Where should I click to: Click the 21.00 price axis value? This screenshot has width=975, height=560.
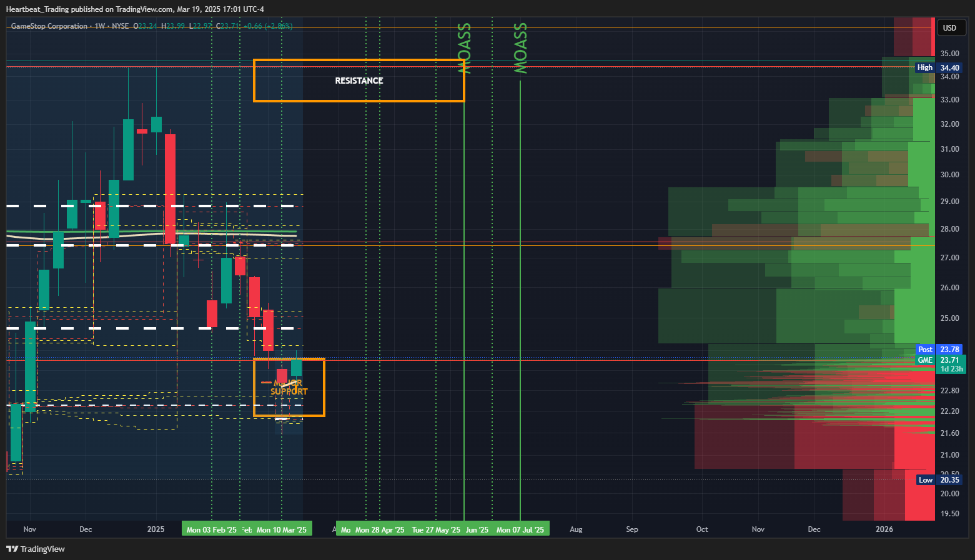click(x=949, y=455)
